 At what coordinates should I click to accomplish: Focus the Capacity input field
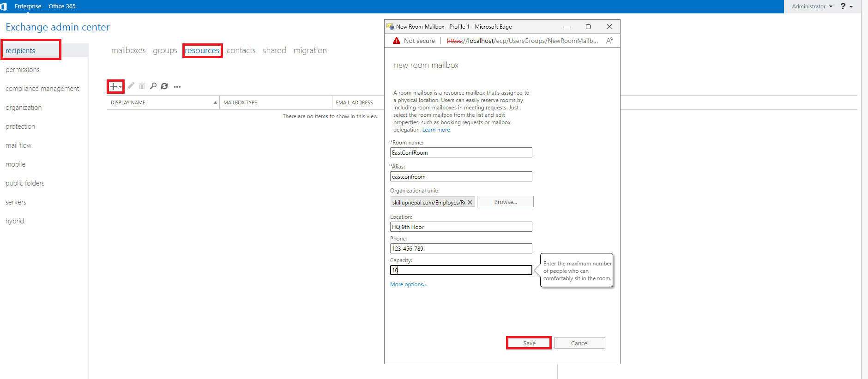[461, 270]
